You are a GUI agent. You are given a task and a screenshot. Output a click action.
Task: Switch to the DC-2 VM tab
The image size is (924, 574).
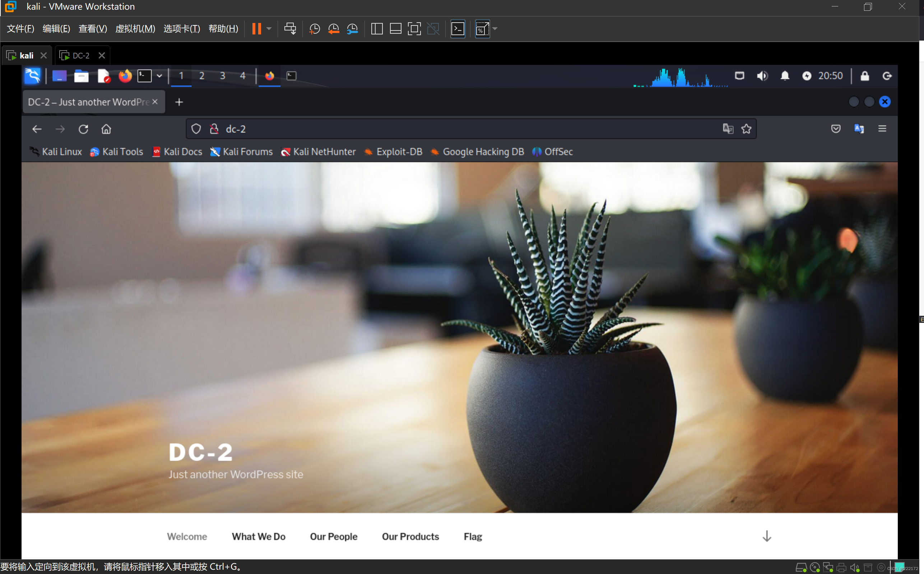(80, 56)
